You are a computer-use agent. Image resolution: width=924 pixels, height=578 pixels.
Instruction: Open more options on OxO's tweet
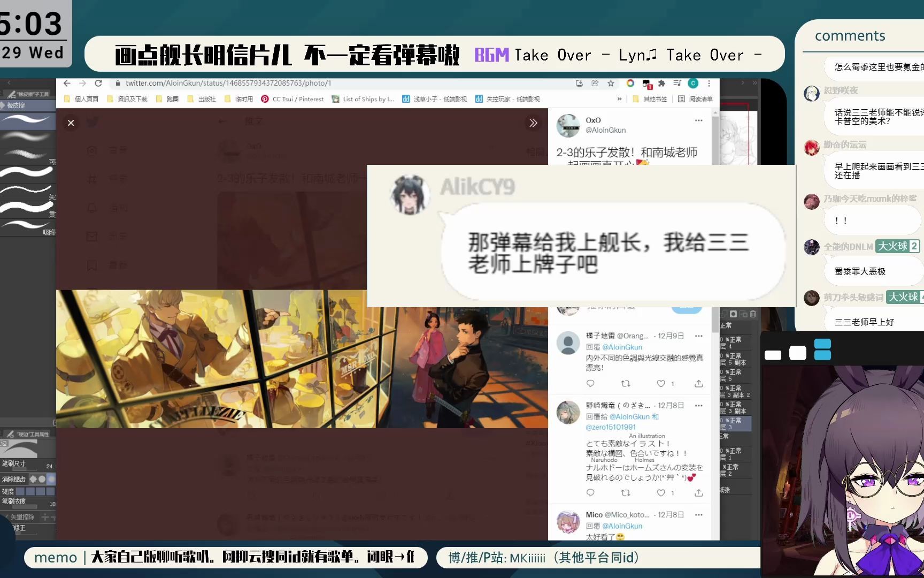point(698,120)
